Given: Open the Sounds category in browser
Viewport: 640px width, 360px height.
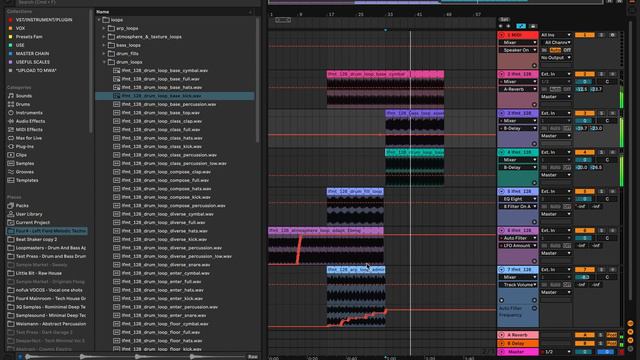Looking at the screenshot, I should [x=24, y=96].
